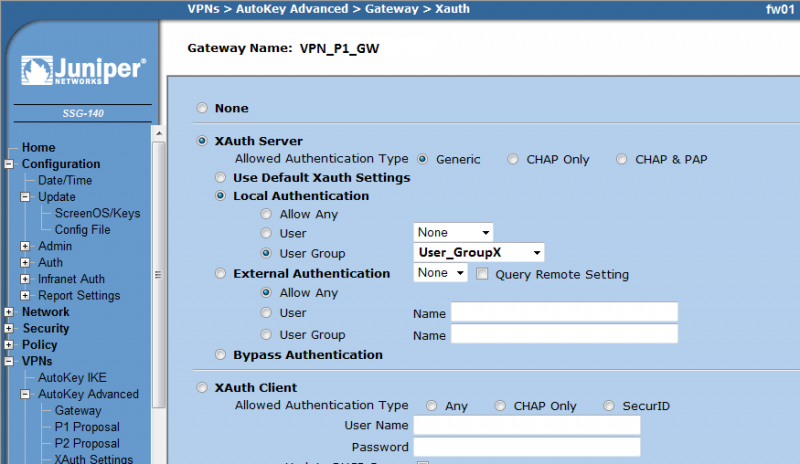This screenshot has height=464, width=800.
Task: Choose CHAP & PAP authentication type
Action: pyautogui.click(x=621, y=159)
